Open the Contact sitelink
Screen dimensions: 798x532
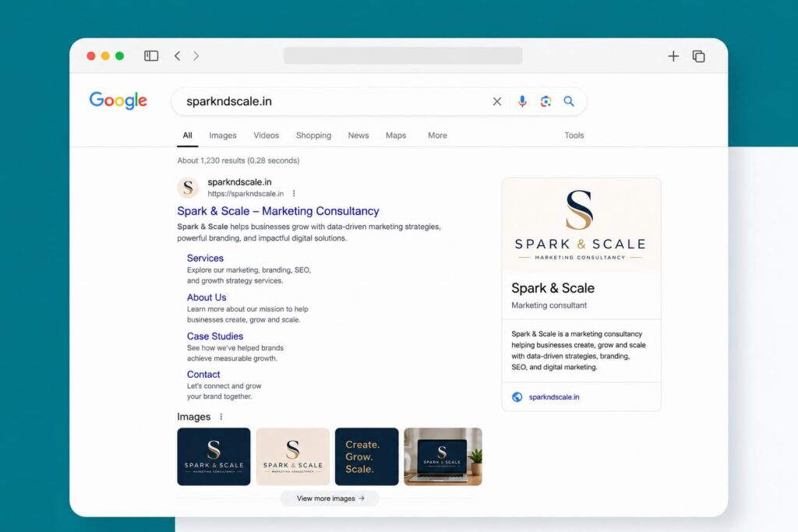203,375
